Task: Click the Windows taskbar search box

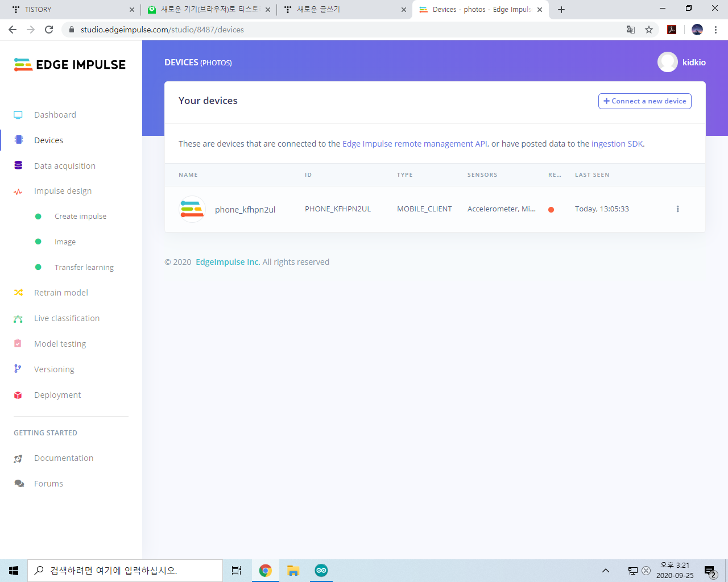Action: coord(125,571)
